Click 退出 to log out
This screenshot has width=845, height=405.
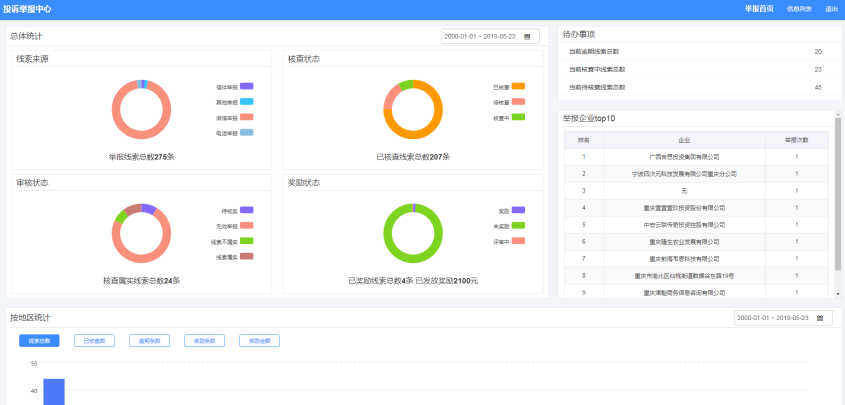coord(831,8)
